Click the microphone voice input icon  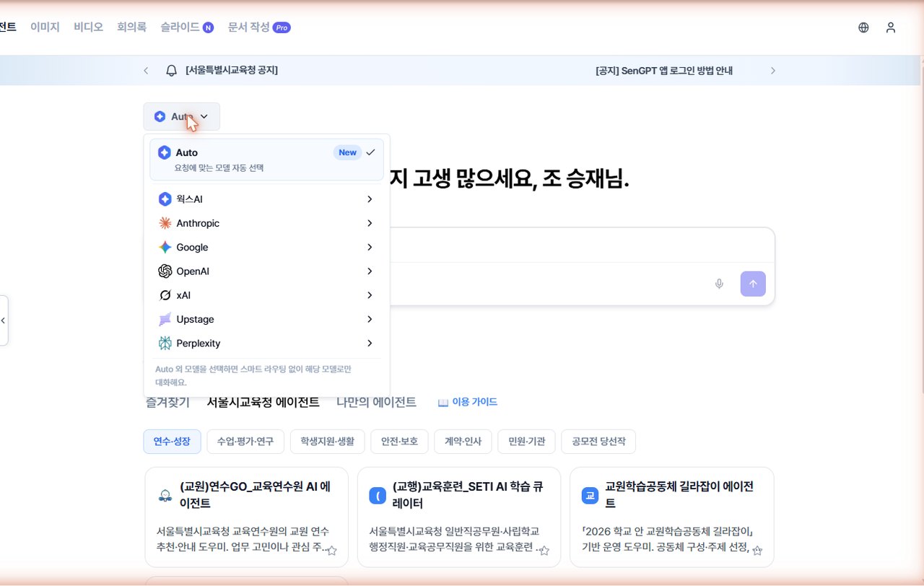(719, 284)
